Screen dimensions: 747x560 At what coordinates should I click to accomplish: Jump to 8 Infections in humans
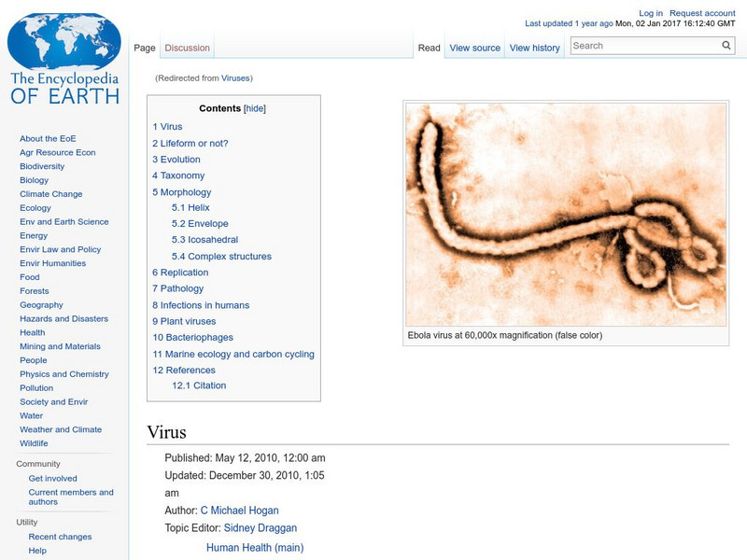(x=201, y=305)
